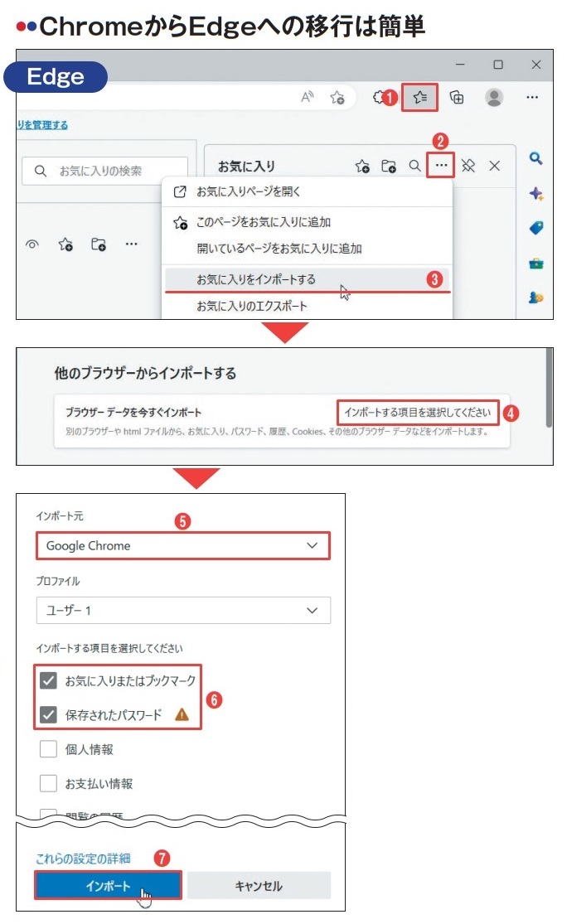The image size is (567, 924).
Task: Click the ブラウザー データを今すぐインポート heading text
Action: 133,413
